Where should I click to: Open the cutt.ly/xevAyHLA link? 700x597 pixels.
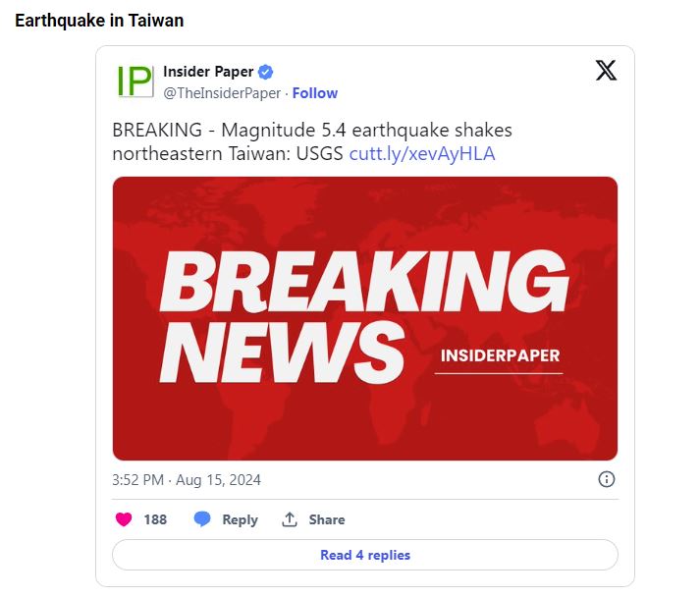422,153
